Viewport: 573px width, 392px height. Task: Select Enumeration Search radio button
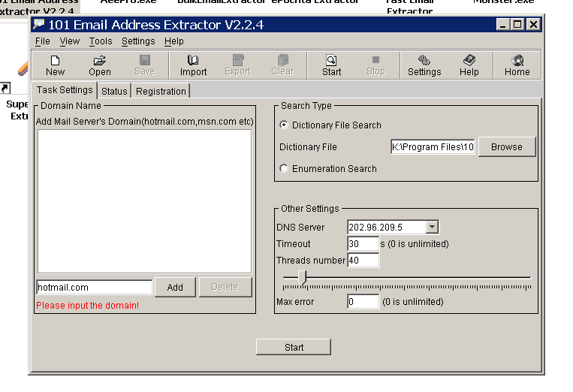coord(284,168)
